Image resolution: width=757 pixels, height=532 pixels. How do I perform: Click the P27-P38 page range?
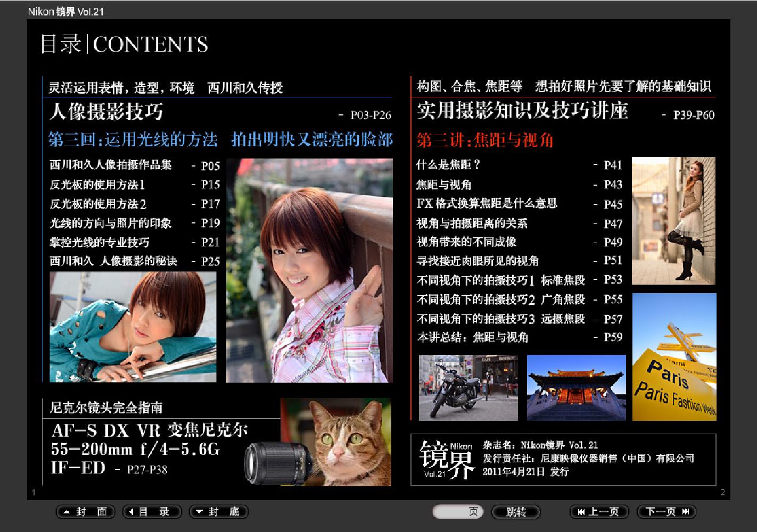[x=147, y=469]
